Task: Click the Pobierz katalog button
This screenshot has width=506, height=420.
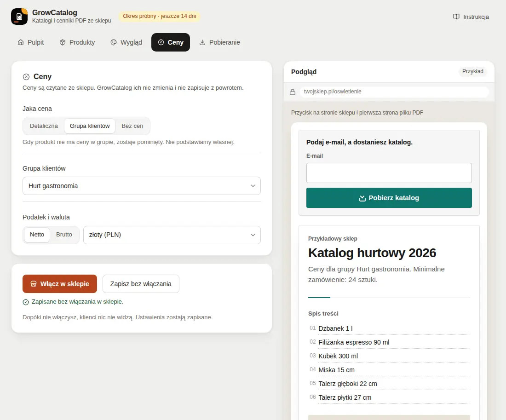Action: [389, 198]
